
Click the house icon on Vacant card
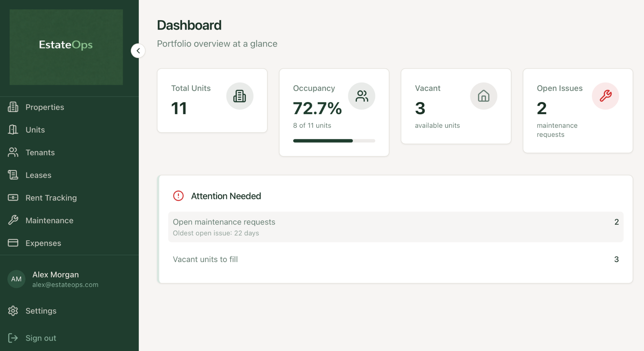[484, 96]
